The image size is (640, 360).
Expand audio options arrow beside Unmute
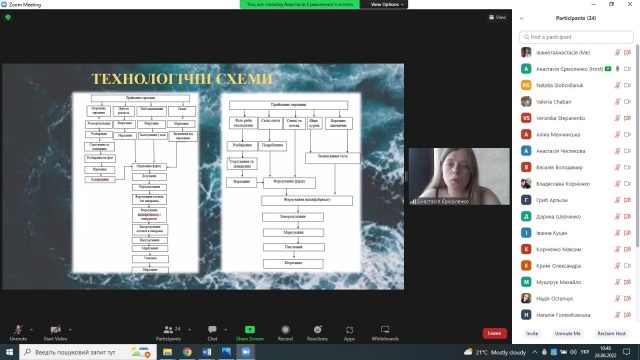31,329
